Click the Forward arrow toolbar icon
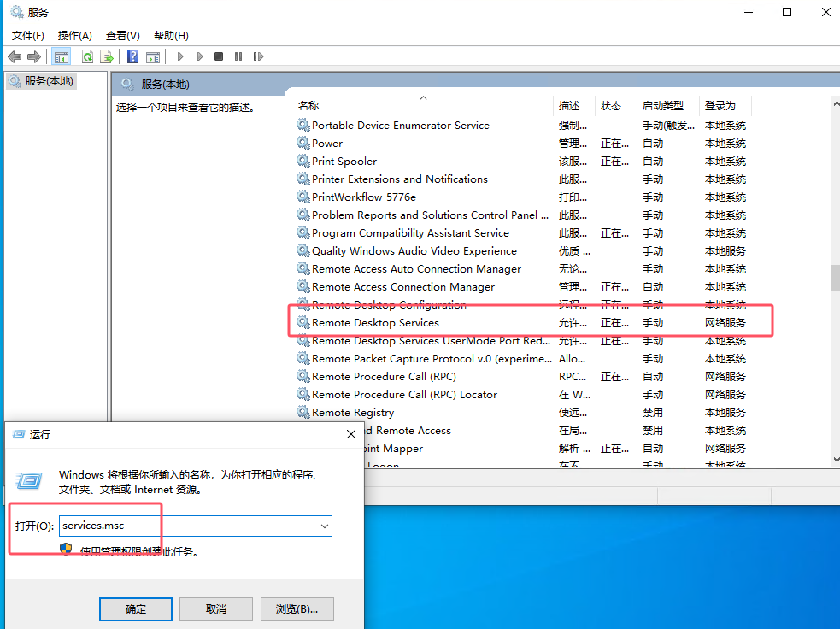840x629 pixels. click(34, 56)
